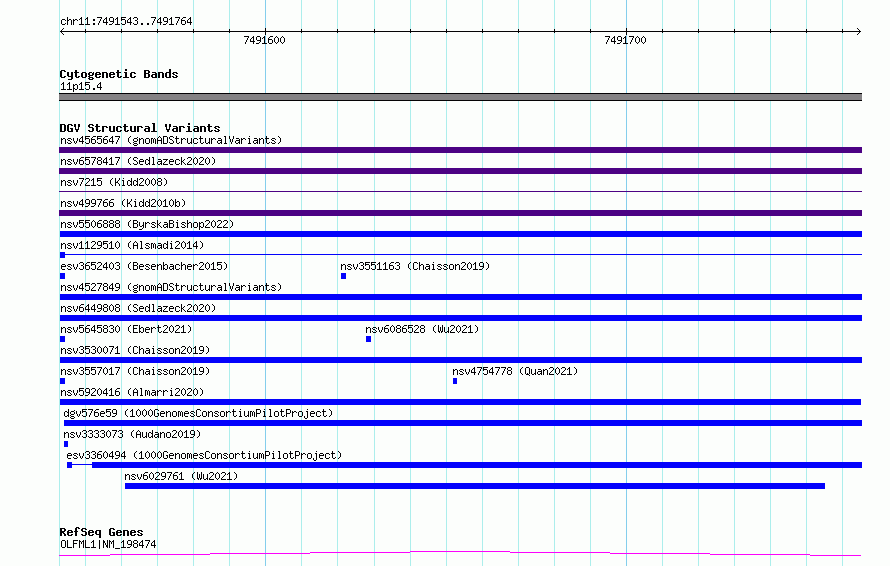
Task: Click the DGV Structural Variants track heading
Action: [140, 128]
